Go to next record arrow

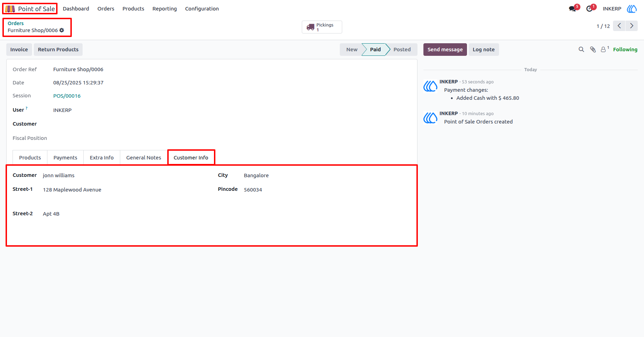(631, 26)
